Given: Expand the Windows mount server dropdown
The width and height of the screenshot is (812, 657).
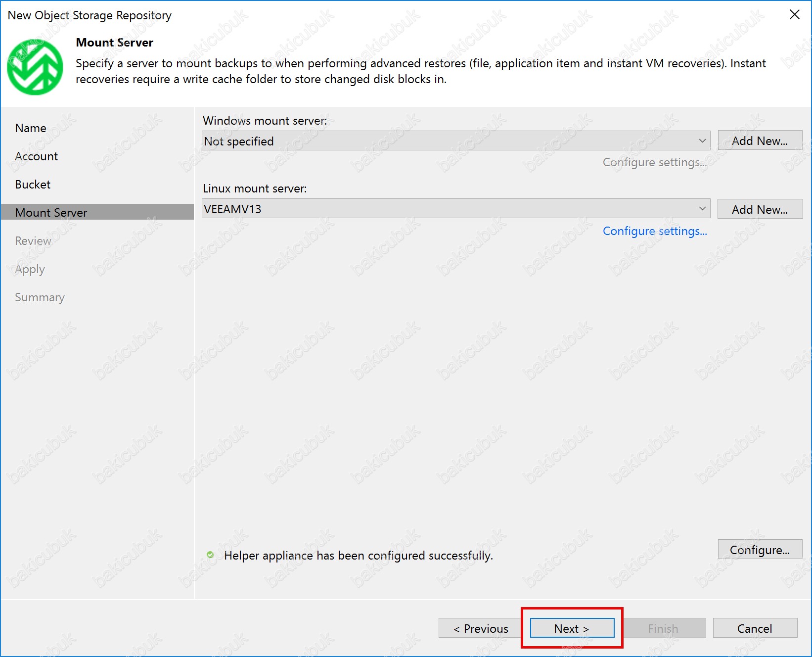Looking at the screenshot, I should coord(702,141).
